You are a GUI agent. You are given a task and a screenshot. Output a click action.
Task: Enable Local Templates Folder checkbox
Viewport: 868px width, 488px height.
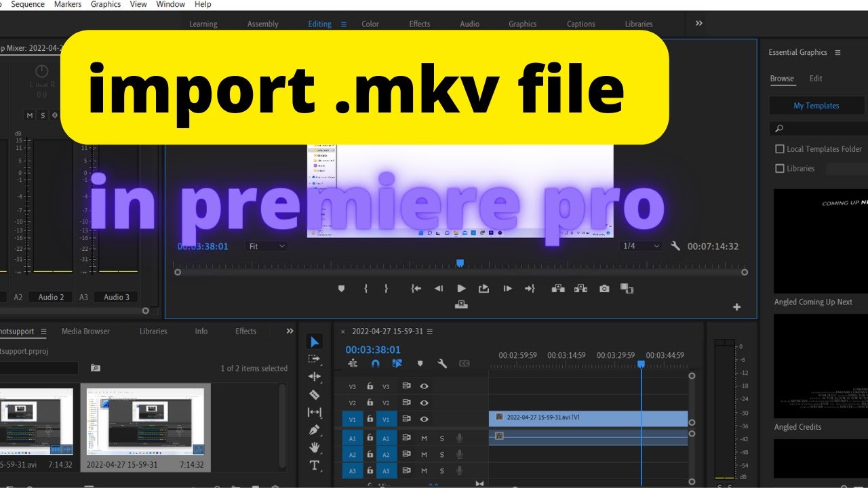[780, 149]
